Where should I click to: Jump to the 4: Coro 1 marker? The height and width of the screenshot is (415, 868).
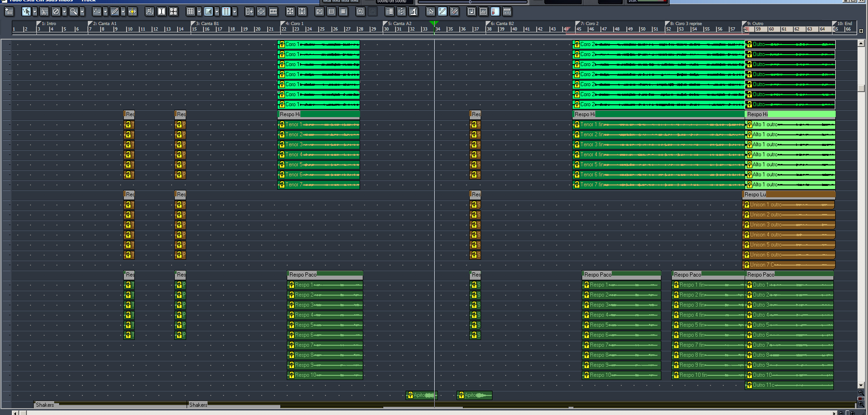click(x=294, y=23)
